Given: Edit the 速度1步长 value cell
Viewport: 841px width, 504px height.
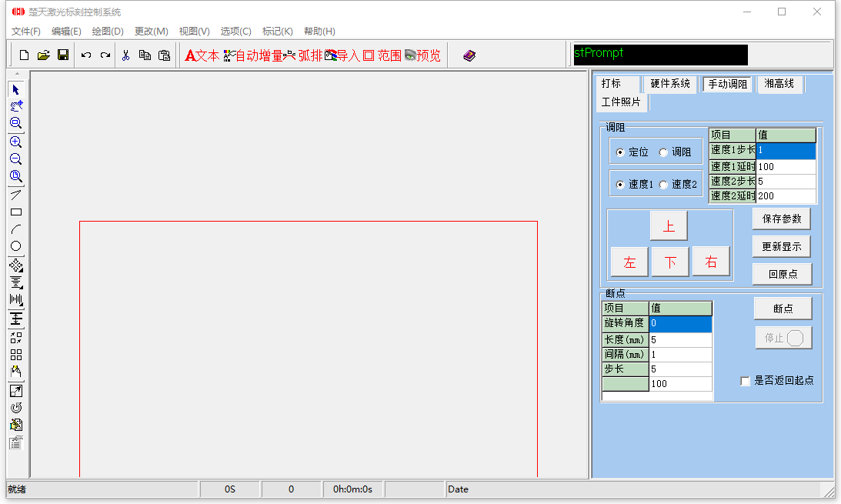Looking at the screenshot, I should (786, 151).
